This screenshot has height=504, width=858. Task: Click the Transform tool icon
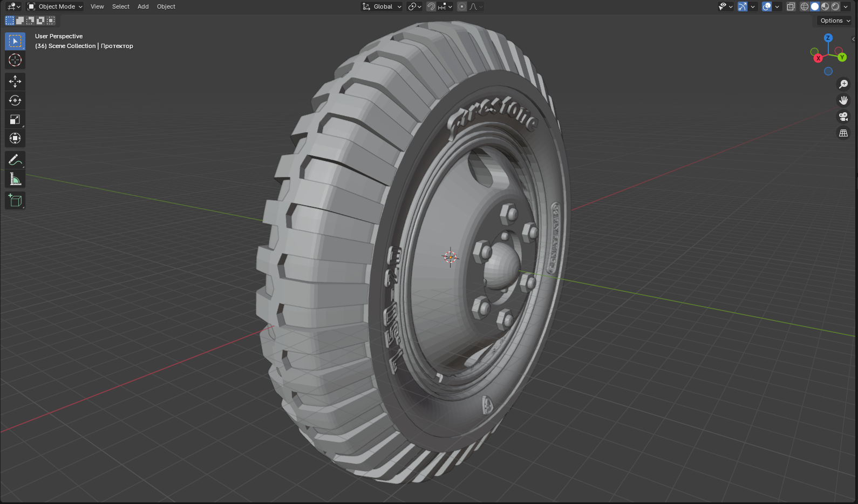point(15,138)
